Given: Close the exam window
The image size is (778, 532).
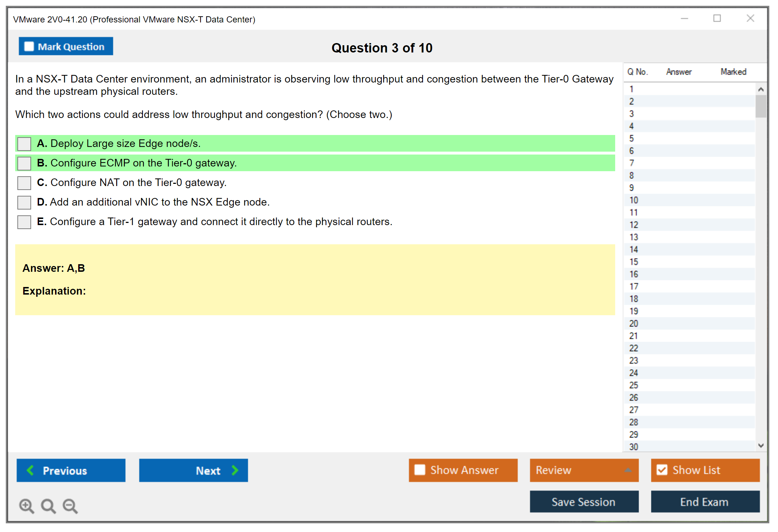Looking at the screenshot, I should point(750,18).
